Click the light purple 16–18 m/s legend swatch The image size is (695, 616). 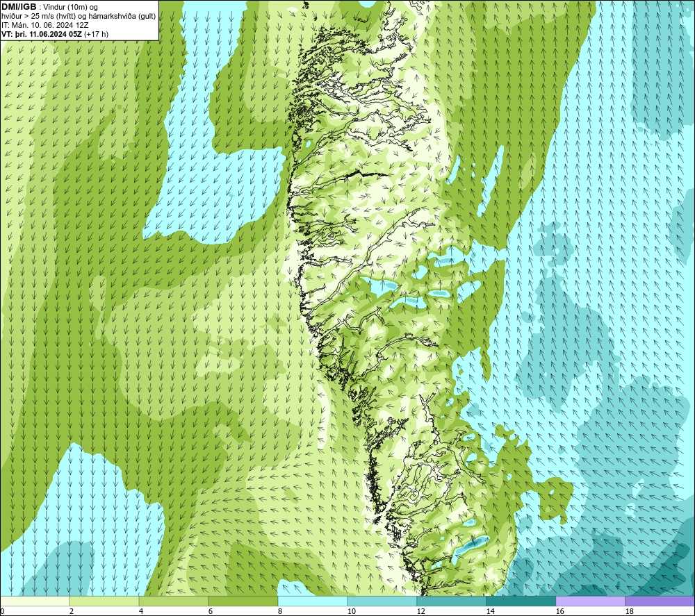590,601
